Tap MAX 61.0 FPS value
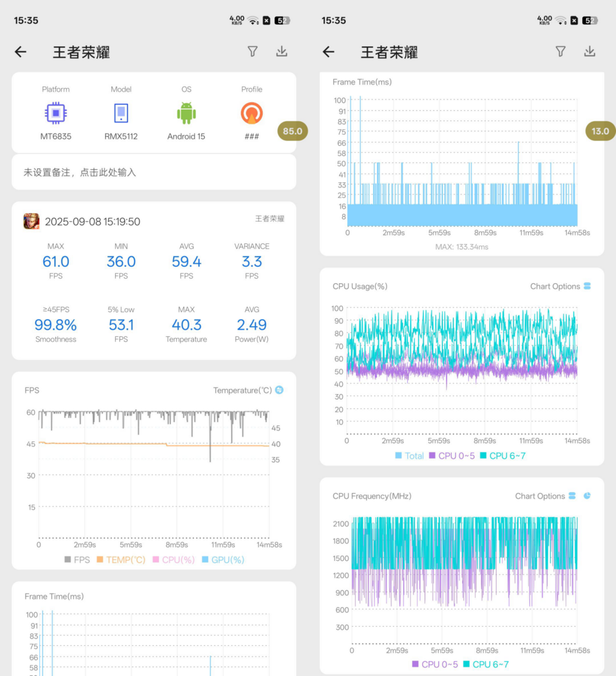616x676 pixels. [55, 261]
